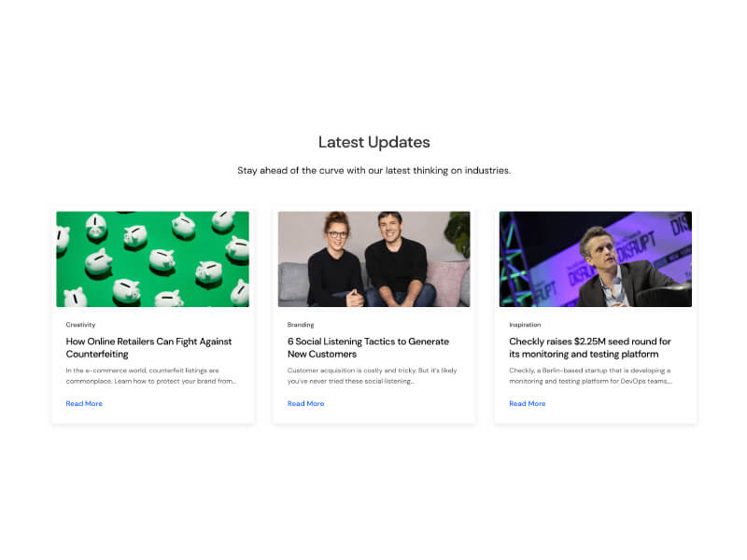Open 'Checkly raises $2.25M seed round' title
This screenshot has width=747, height=560.
[x=590, y=347]
